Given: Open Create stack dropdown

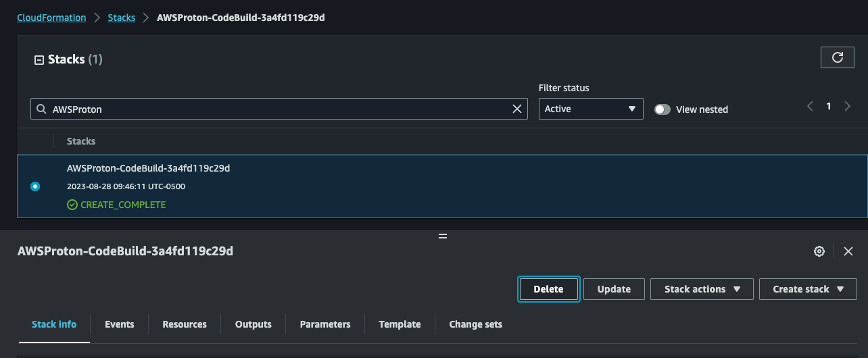Looking at the screenshot, I should click(808, 289).
